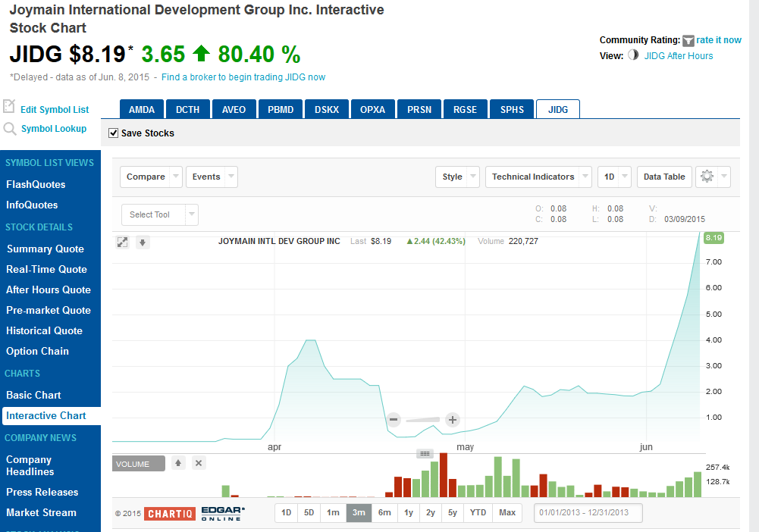Switch to the SPHS stock tab
Viewport: 759px width, 532px height.
click(x=511, y=108)
